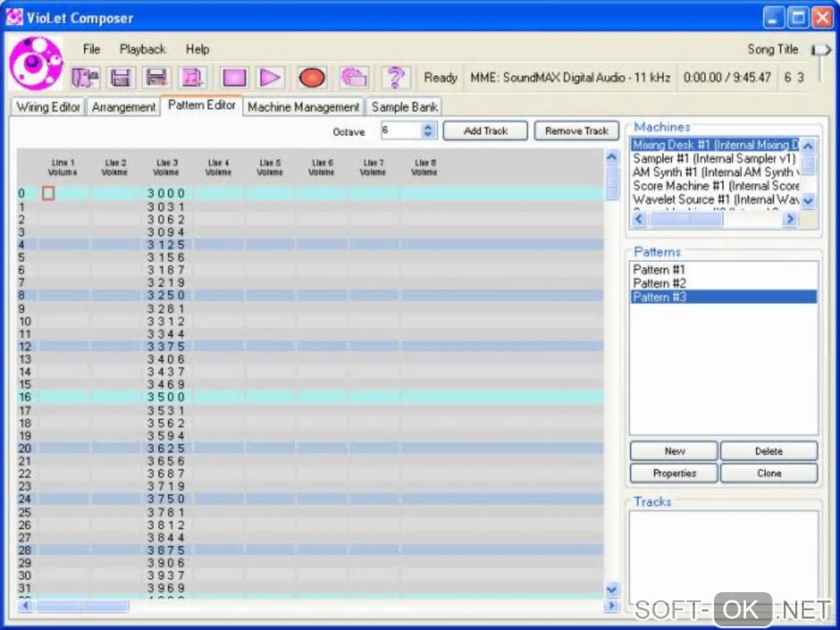The width and height of the screenshot is (840, 630).
Task: Stop playback with the square button
Action: pos(234,77)
